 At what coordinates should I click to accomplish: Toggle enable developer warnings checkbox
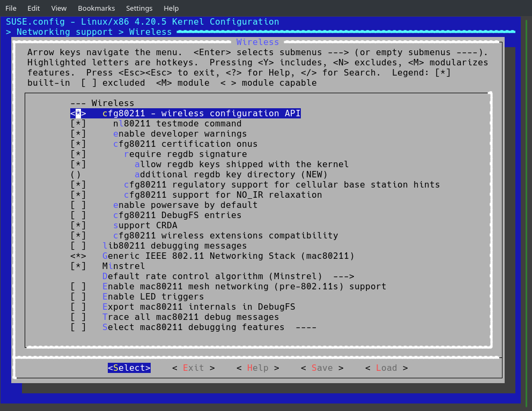[x=78, y=133]
